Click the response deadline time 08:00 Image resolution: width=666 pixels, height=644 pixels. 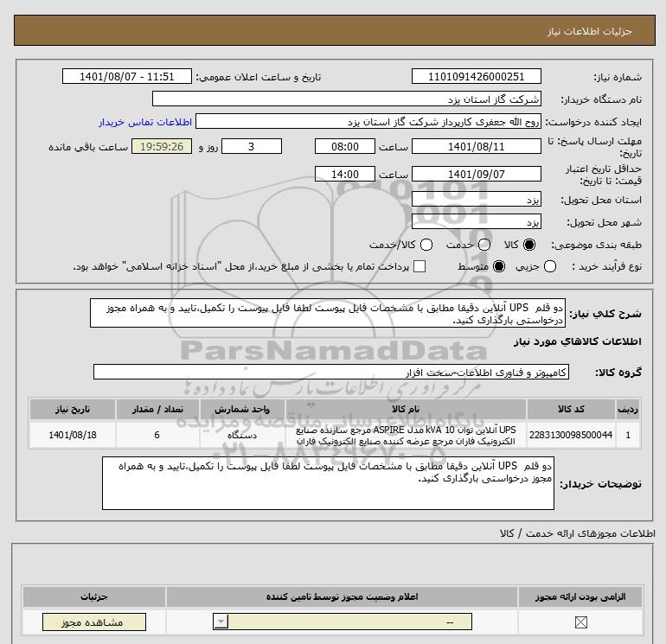[x=345, y=146]
